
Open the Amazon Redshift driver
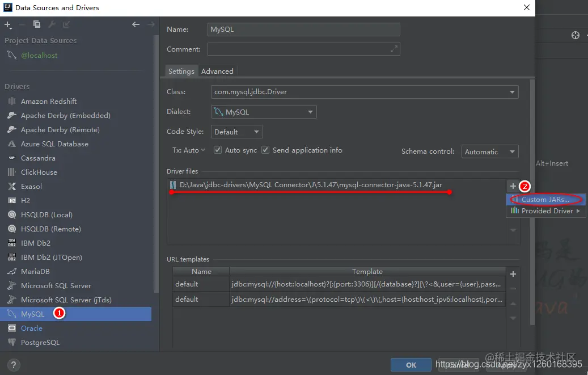(x=48, y=102)
